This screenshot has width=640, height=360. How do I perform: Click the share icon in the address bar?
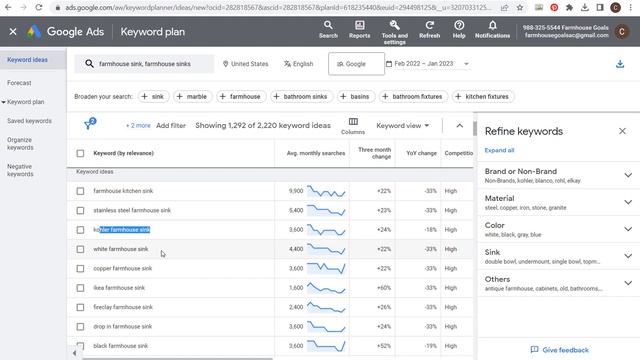505,7
